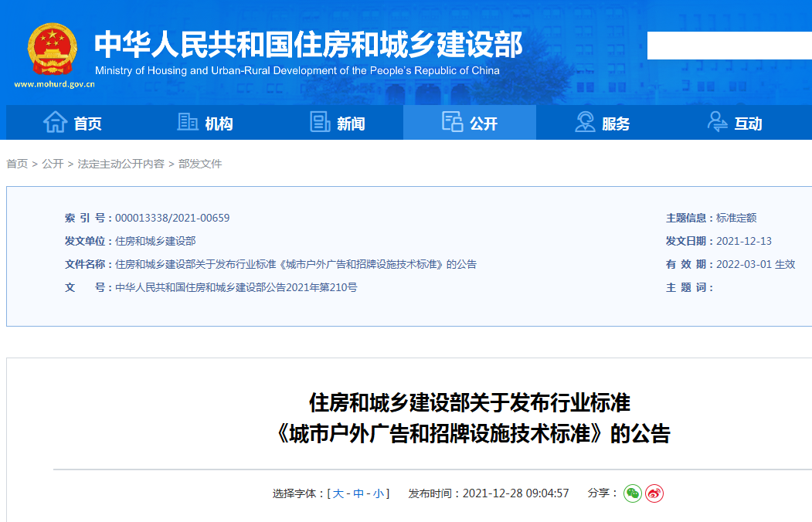Image resolution: width=812 pixels, height=522 pixels.
Task: Click the document icon beside 公开
Action: [452, 122]
